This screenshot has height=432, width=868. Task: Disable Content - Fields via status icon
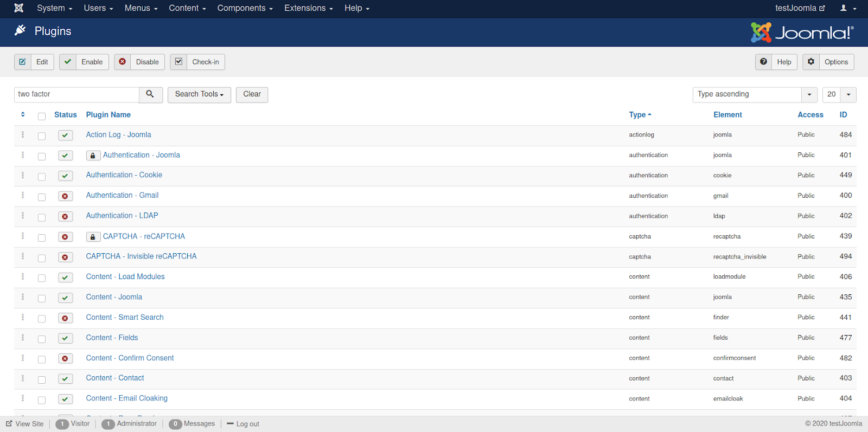tap(65, 338)
